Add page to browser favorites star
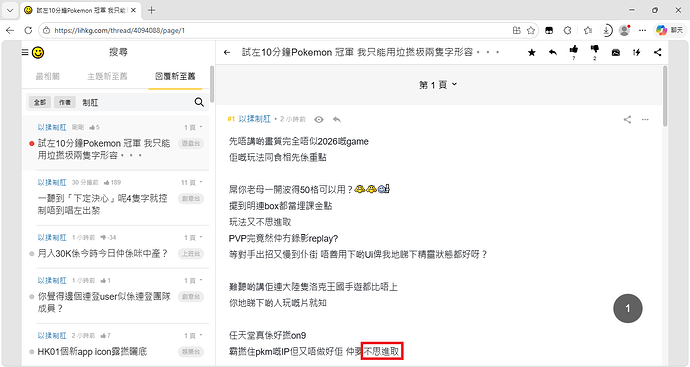 click(531, 30)
